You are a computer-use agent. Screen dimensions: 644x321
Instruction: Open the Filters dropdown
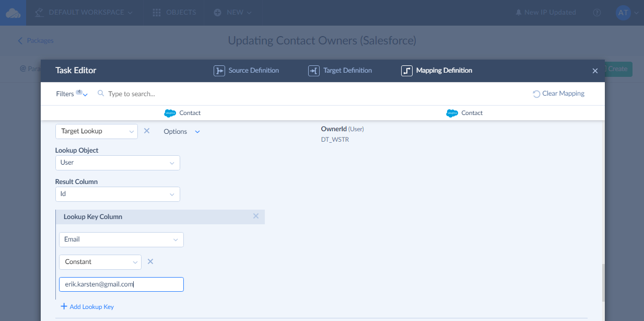click(72, 94)
